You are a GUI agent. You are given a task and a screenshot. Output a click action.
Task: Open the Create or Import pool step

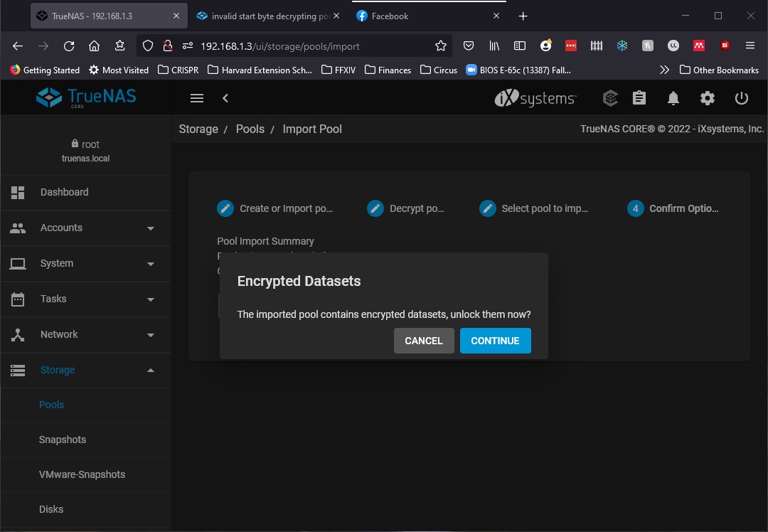274,208
